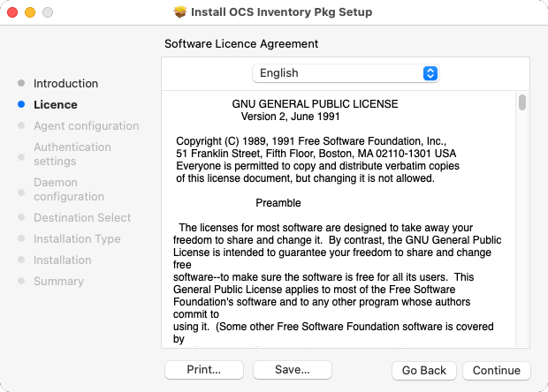Click the licence text scrollbar thumb
This screenshot has height=392, width=548.
522,102
